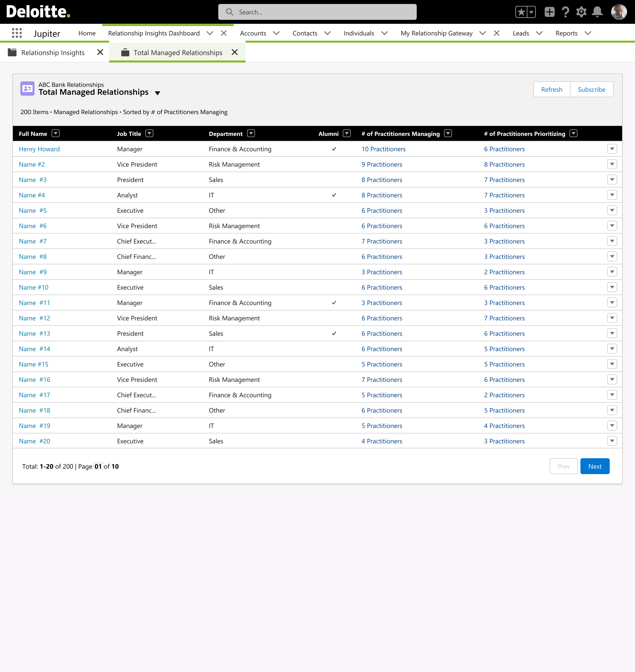This screenshot has width=635, height=672.
Task: Click the Total Managed Relationships briefcase icon
Action: pos(125,53)
